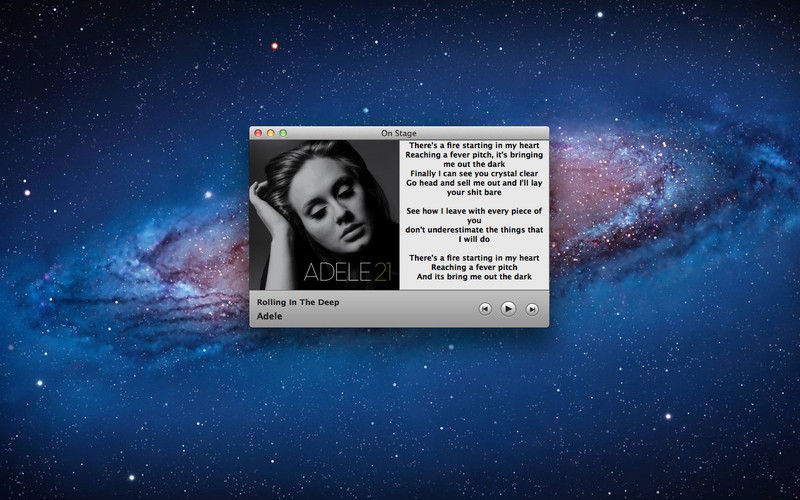Close the On Stage window
The image size is (800, 500).
pyautogui.click(x=258, y=133)
